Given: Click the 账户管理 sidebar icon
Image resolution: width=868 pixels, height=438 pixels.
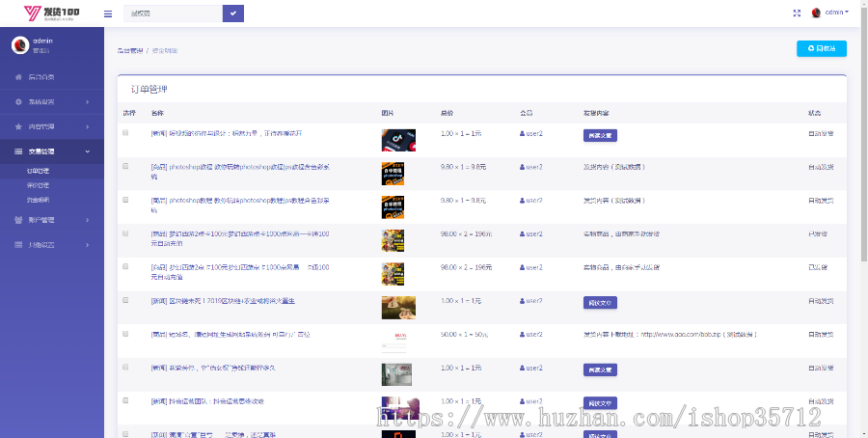Looking at the screenshot, I should [18, 220].
